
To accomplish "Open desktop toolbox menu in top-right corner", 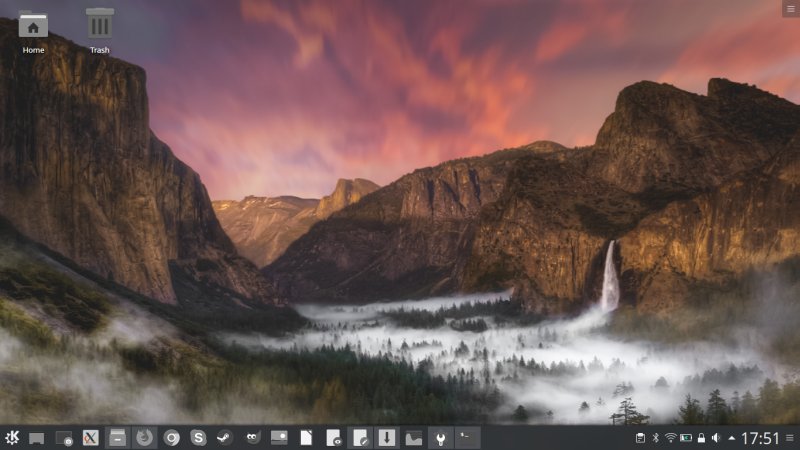I will coord(790,8).
